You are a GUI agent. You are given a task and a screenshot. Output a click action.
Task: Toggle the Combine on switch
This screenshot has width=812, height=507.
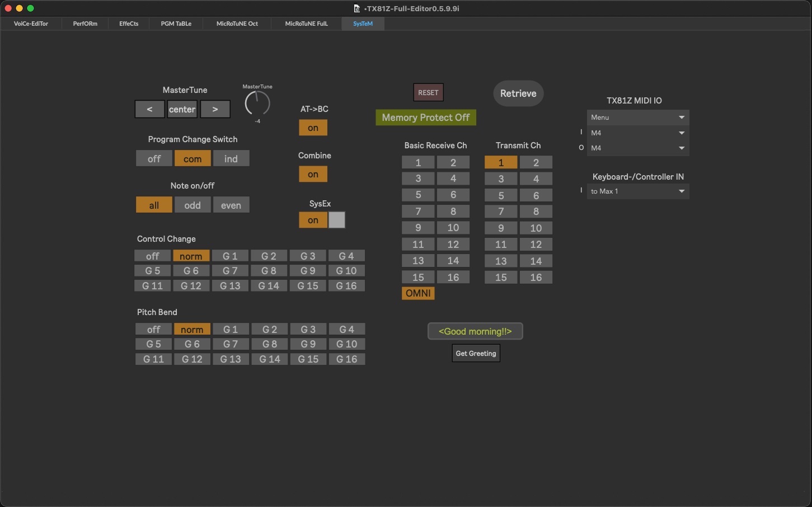(x=313, y=175)
